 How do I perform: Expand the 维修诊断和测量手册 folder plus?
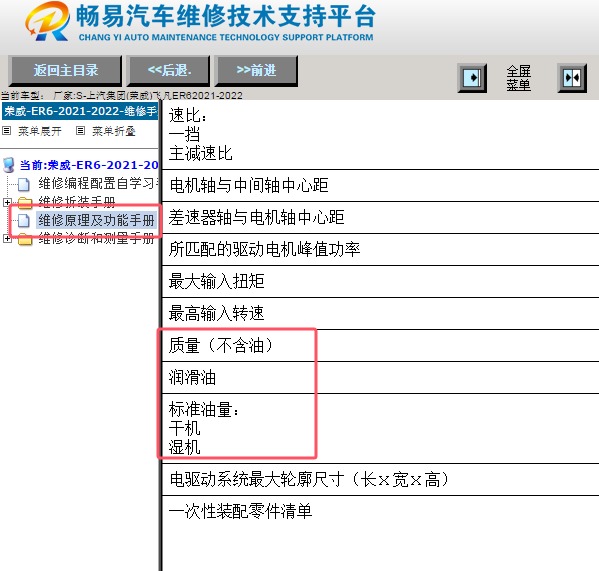pos(7,239)
